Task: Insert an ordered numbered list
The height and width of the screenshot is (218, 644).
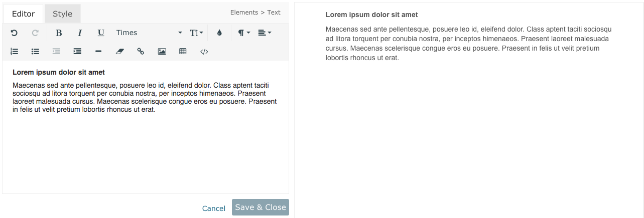Action: [x=14, y=51]
